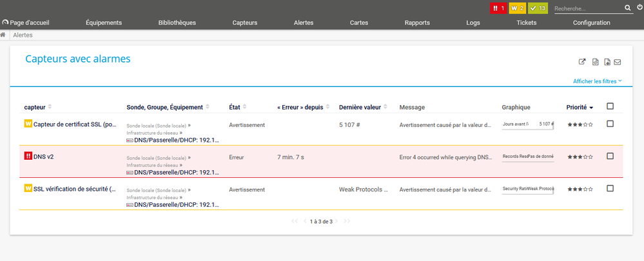Screen dimensions: 644x261
Task: Open the DNS v2 sensor link
Action: [x=43, y=157]
